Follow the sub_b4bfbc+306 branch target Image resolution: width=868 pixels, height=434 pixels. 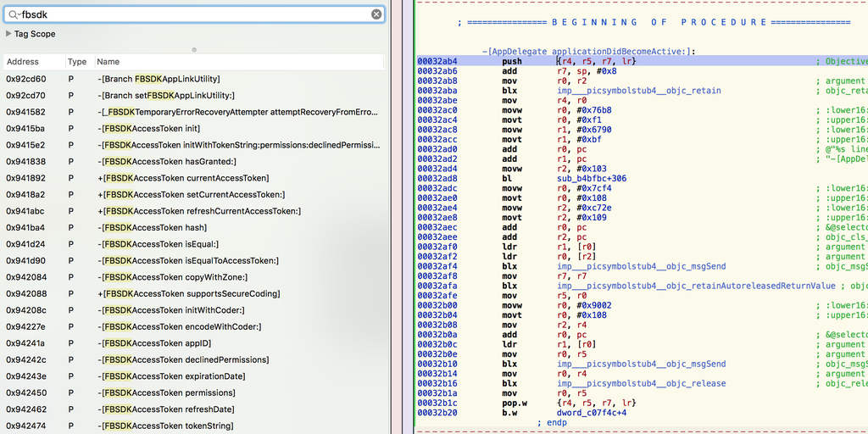(x=592, y=179)
